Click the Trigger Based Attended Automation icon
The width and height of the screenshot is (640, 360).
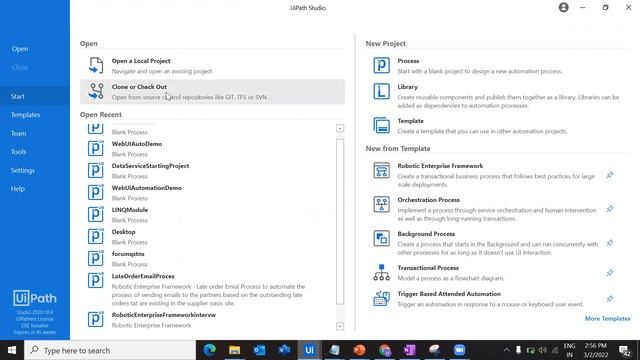click(381, 298)
